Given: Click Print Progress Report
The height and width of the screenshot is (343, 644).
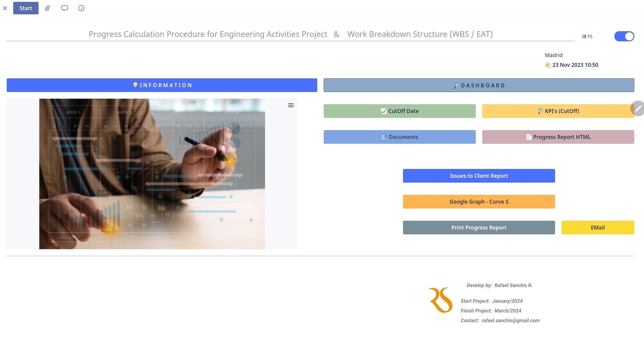Looking at the screenshot, I should (479, 228).
